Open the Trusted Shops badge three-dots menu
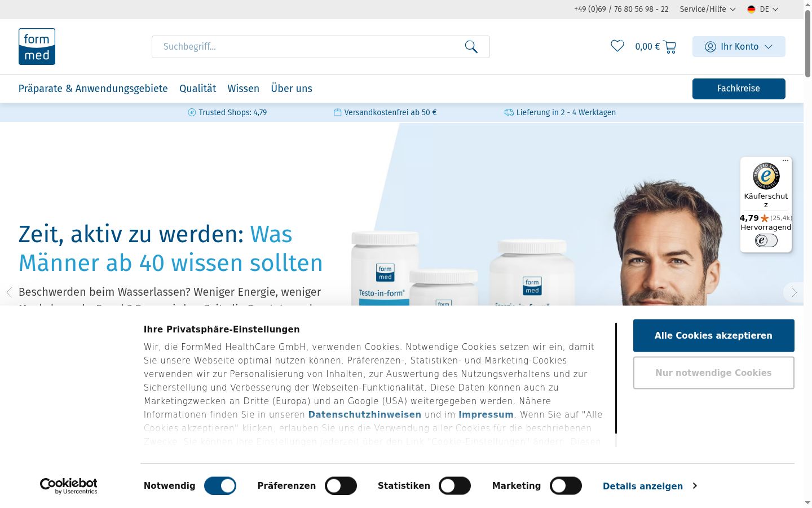Viewport: 812px width, 508px height. coord(785,160)
